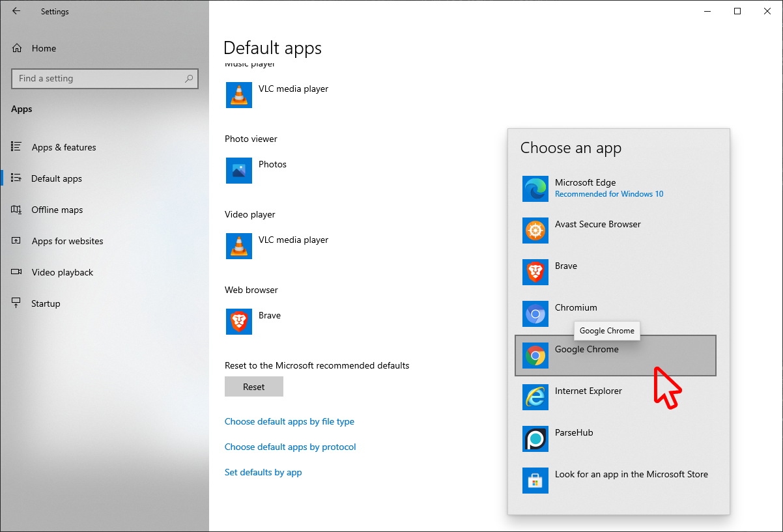This screenshot has width=783, height=532.
Task: Click the VLC cone icon under Video player
Action: pos(239,246)
